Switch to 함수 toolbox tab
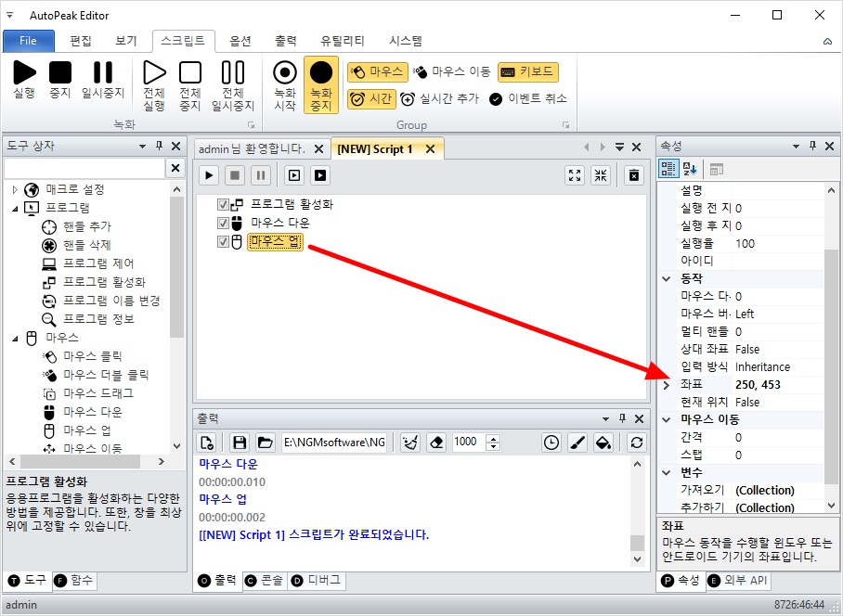Viewport: 843px width, 616px height. [x=74, y=581]
